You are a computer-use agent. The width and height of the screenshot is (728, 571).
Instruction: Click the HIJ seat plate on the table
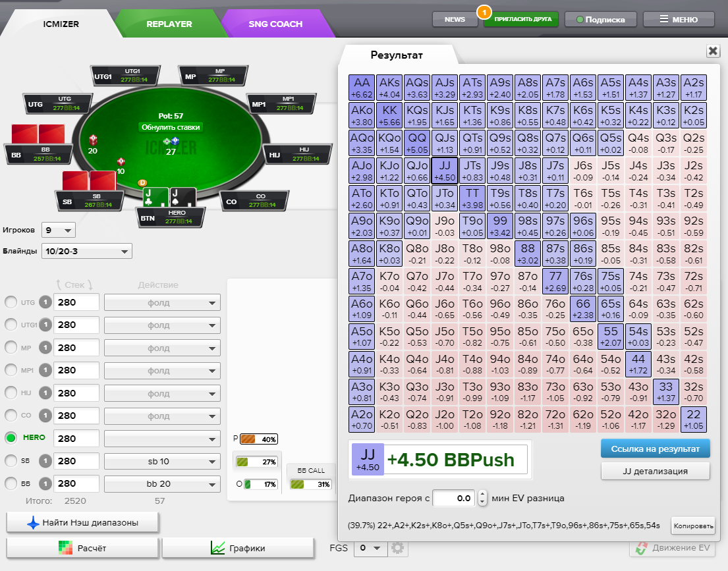(298, 154)
